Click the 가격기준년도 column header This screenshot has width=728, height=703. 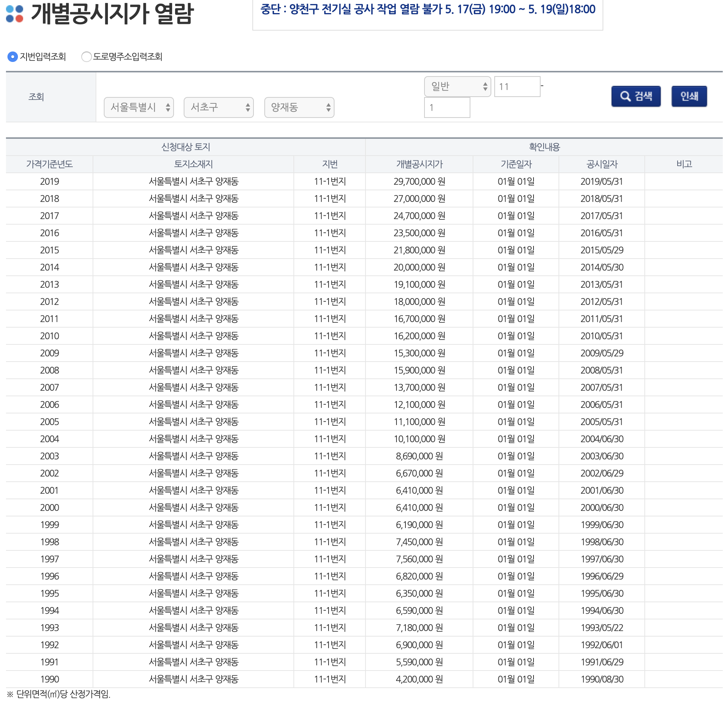click(49, 164)
